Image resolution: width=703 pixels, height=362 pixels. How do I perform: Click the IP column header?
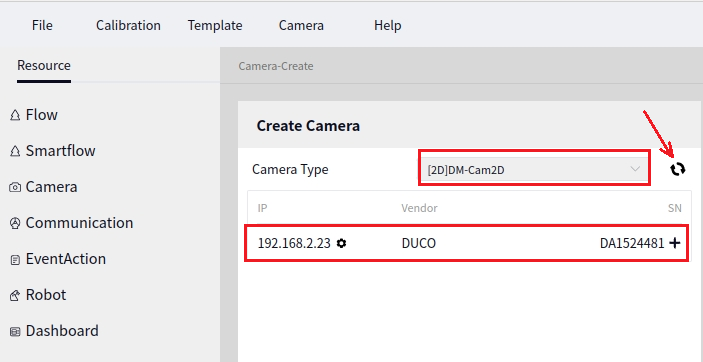click(x=262, y=208)
